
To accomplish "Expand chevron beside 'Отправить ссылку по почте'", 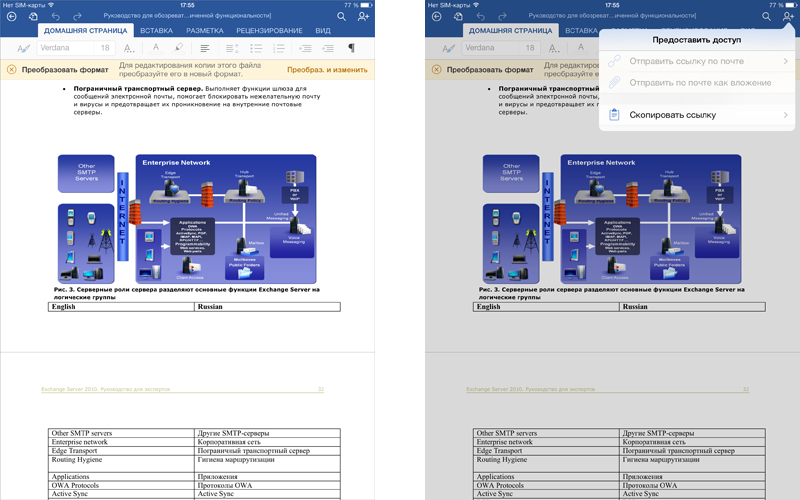I will click(786, 61).
